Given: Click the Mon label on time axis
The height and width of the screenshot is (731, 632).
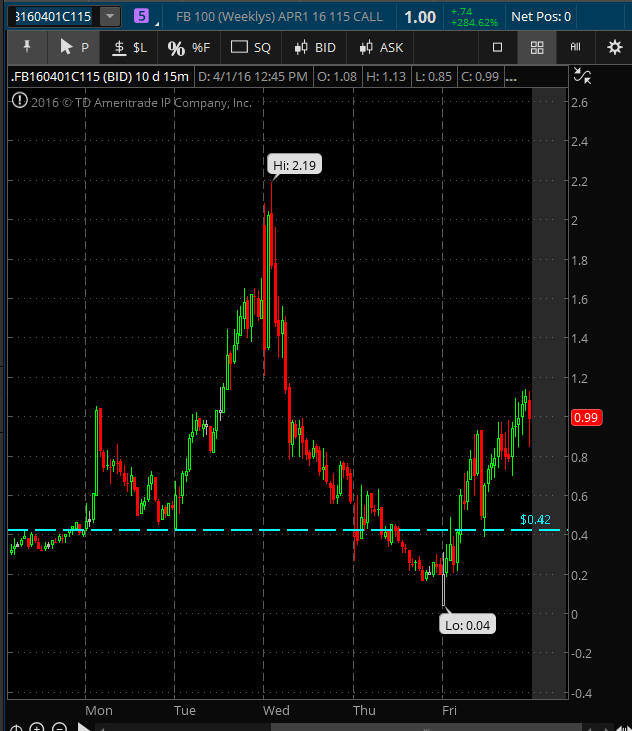Looking at the screenshot, I should coord(99,710).
